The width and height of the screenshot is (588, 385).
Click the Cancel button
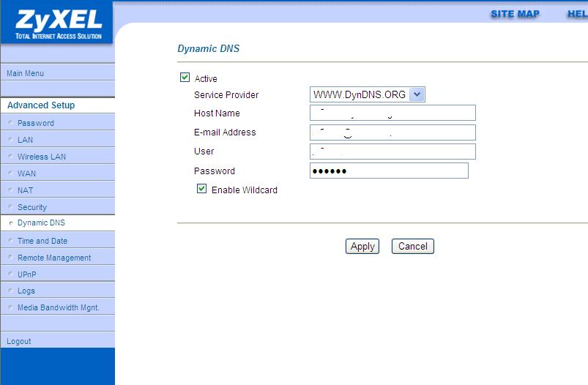(412, 247)
